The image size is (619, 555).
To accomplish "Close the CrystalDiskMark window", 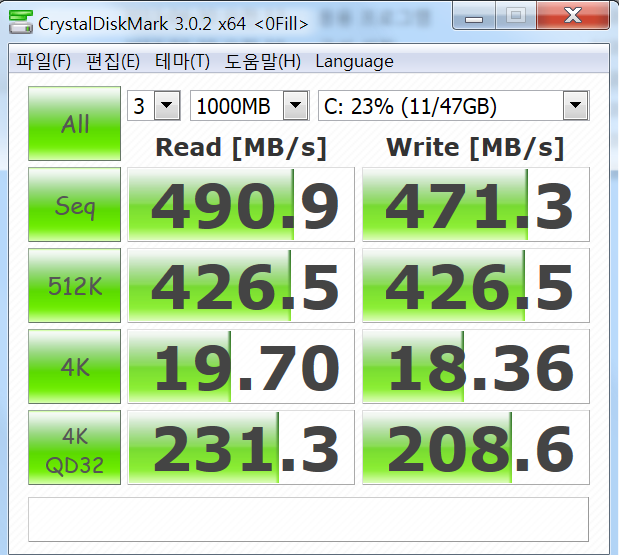I will pos(572,16).
